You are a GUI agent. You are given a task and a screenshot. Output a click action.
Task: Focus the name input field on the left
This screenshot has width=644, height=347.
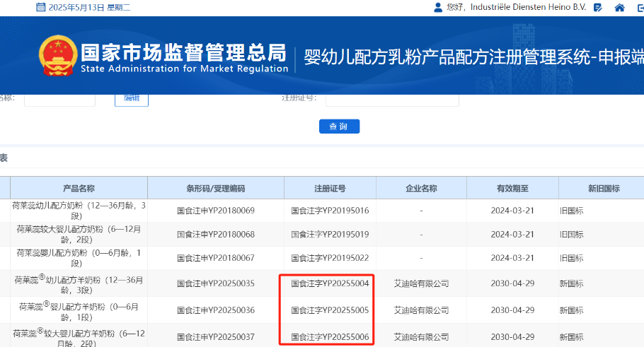coord(59,98)
